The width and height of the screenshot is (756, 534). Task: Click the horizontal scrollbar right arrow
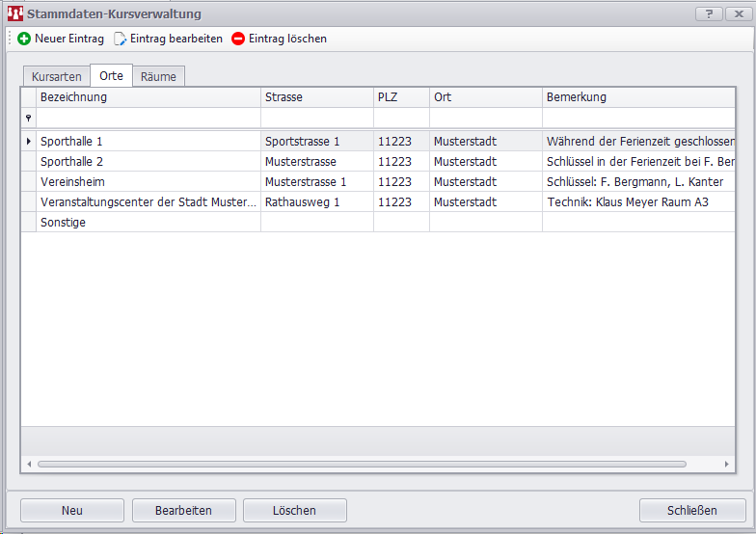pyautogui.click(x=726, y=464)
